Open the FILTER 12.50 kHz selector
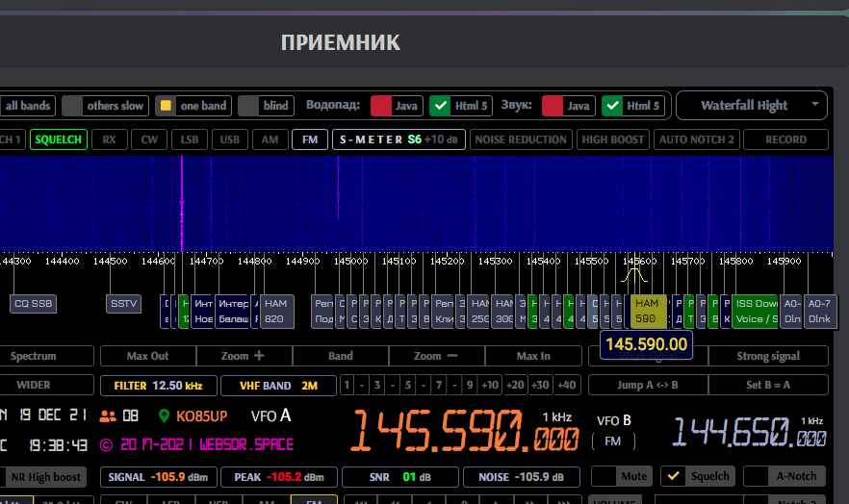The width and height of the screenshot is (849, 504). point(158,386)
